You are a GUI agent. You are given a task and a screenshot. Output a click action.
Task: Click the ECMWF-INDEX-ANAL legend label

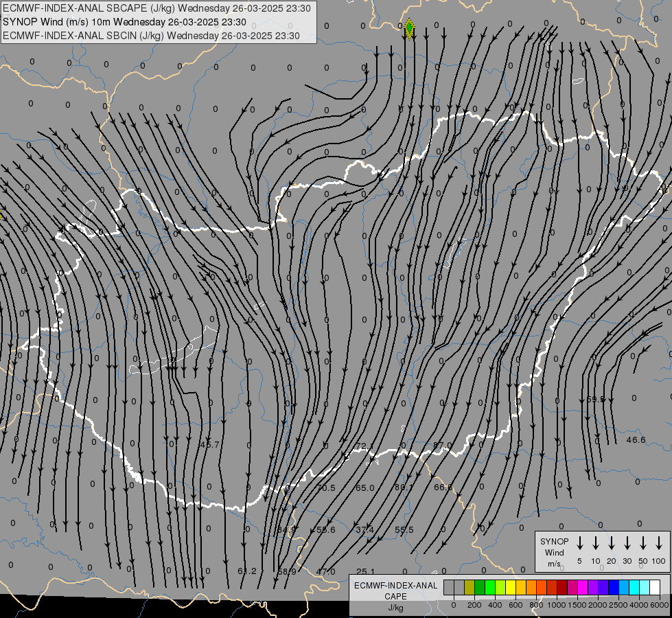pos(395,586)
